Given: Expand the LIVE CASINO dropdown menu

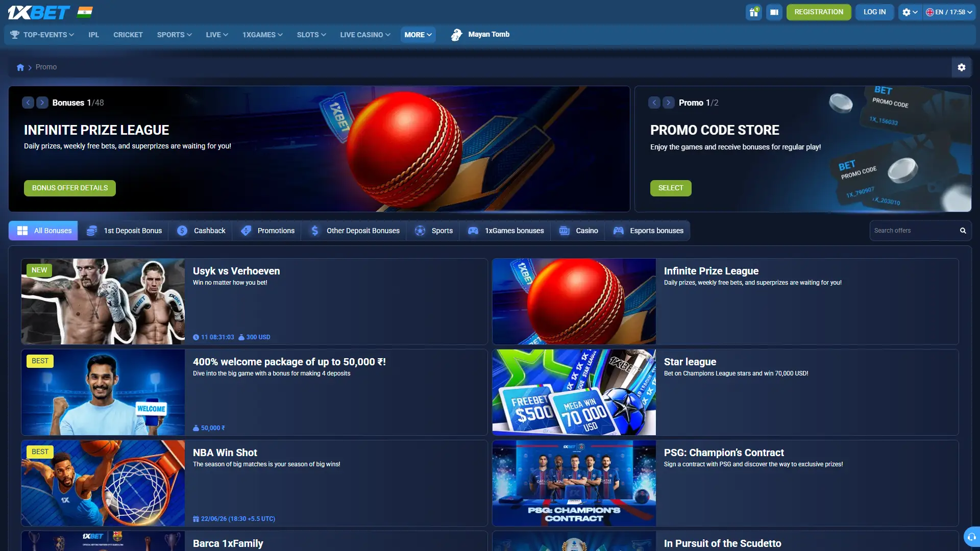Looking at the screenshot, I should click(x=365, y=35).
